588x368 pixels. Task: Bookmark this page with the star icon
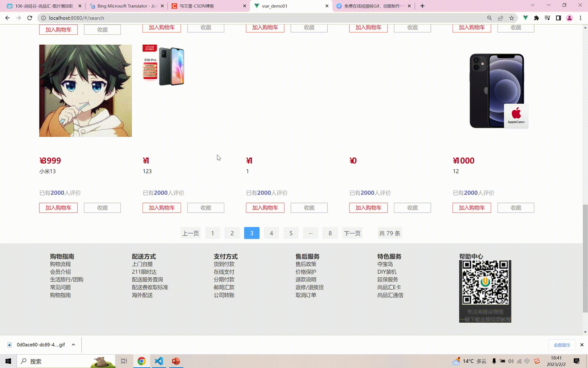click(x=511, y=18)
